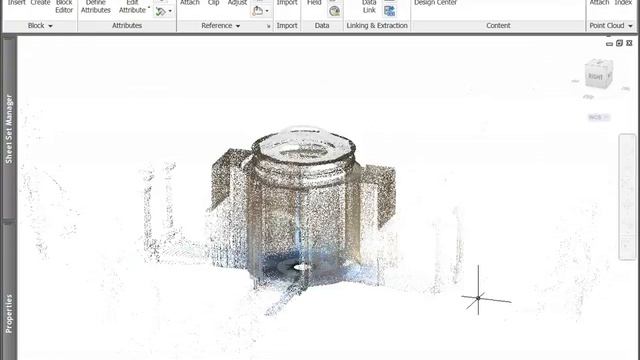
Task: Open the Sheet Set Manager palette
Action: (9, 129)
